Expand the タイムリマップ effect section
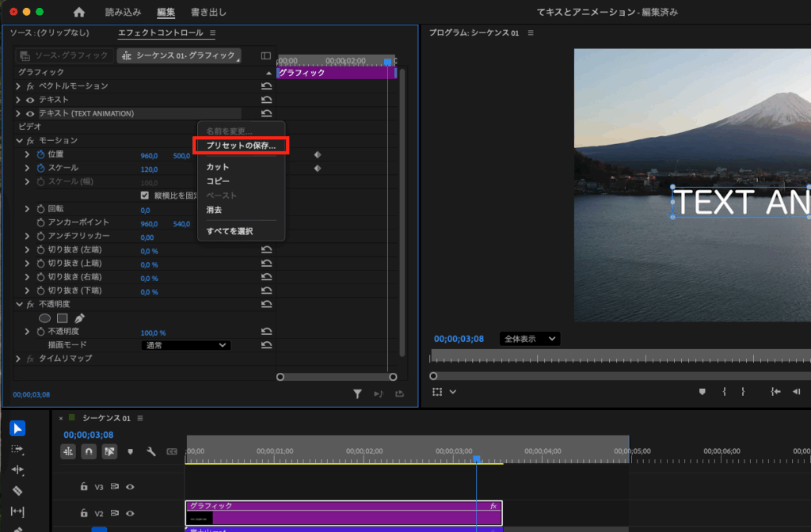 click(17, 359)
